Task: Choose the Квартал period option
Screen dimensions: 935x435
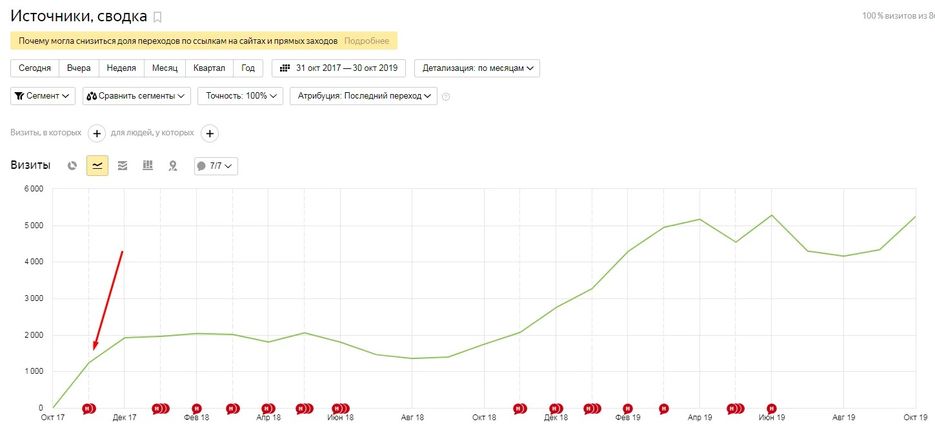Action: 209,68
